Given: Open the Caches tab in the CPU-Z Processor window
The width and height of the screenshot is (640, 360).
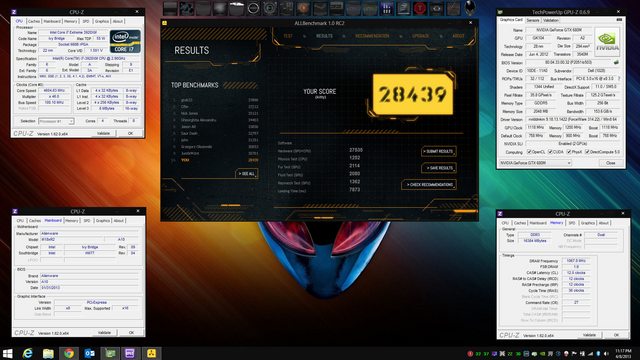Looking at the screenshot, I should (x=34, y=21).
